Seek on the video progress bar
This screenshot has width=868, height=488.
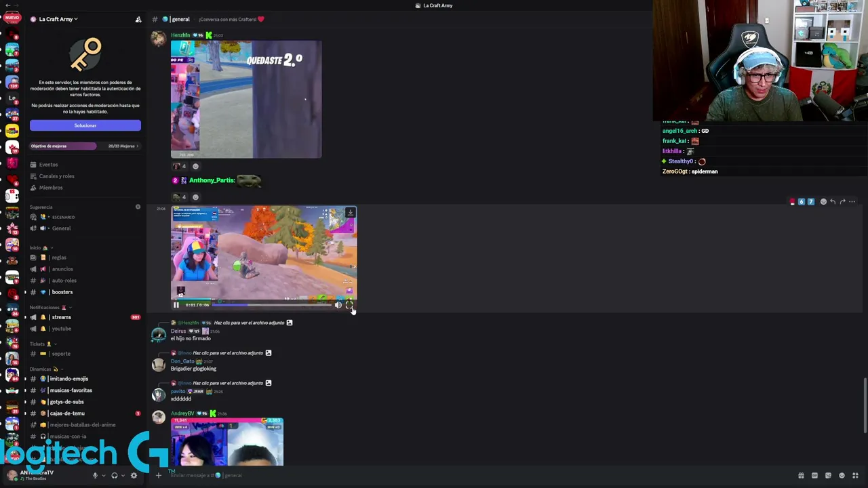271,305
